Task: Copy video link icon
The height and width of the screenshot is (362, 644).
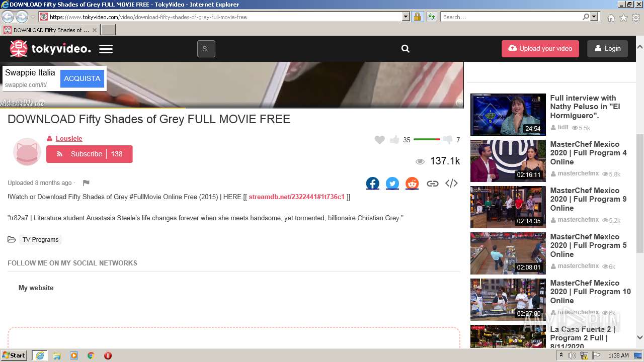Action: pyautogui.click(x=432, y=184)
